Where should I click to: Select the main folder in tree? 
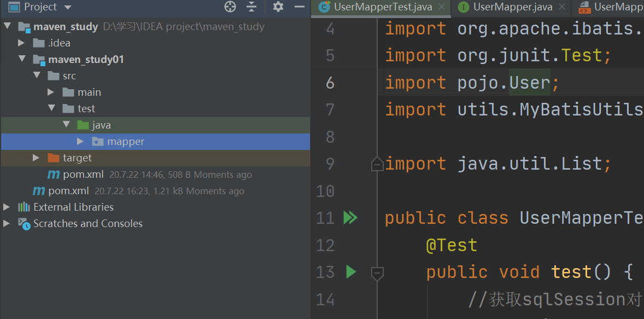pos(89,92)
